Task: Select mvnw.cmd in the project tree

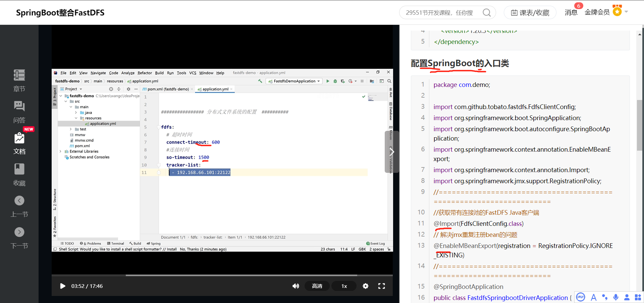Action: point(82,140)
